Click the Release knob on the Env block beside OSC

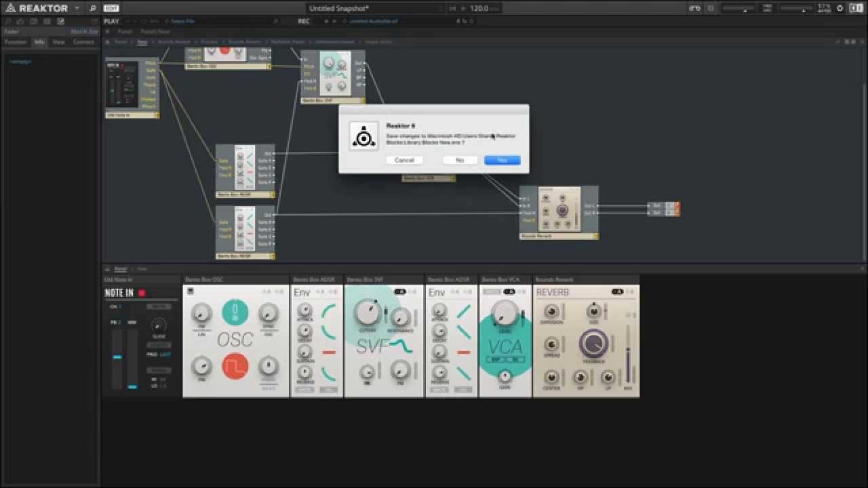305,372
